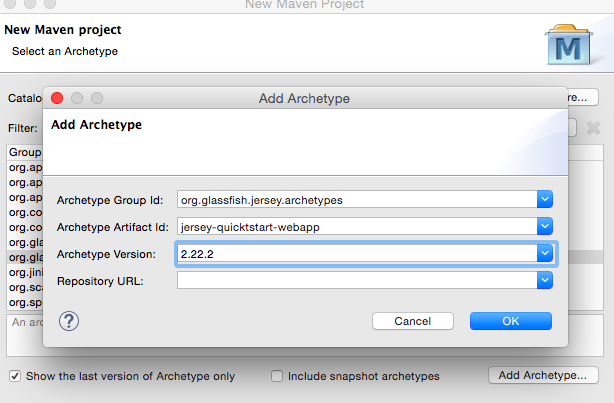The image size is (614, 403).
Task: Click the OK button
Action: pos(511,321)
